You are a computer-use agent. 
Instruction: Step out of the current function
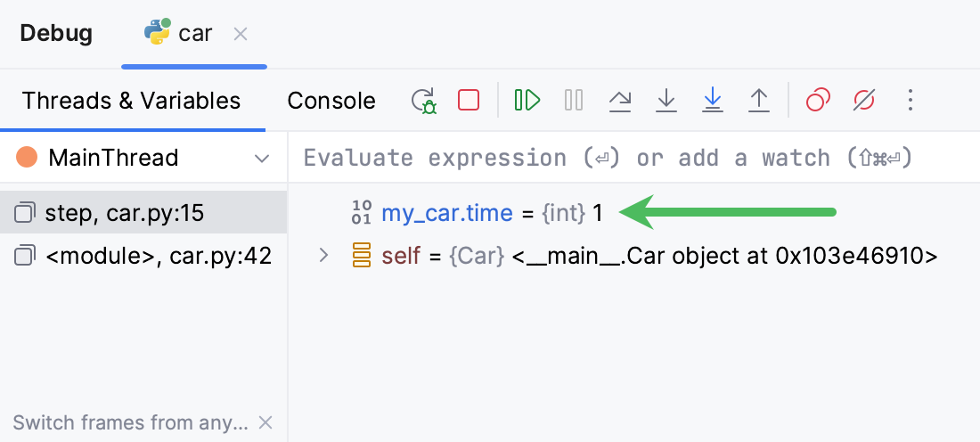758,100
